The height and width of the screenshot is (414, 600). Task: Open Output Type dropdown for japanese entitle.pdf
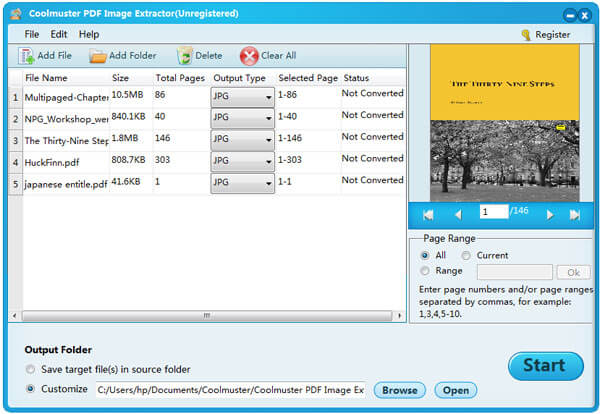pos(268,184)
